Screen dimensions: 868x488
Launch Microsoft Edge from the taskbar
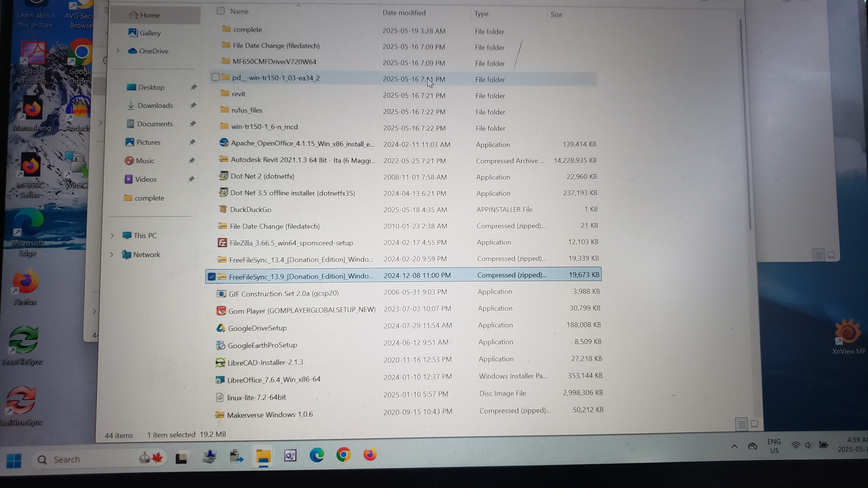click(x=317, y=455)
